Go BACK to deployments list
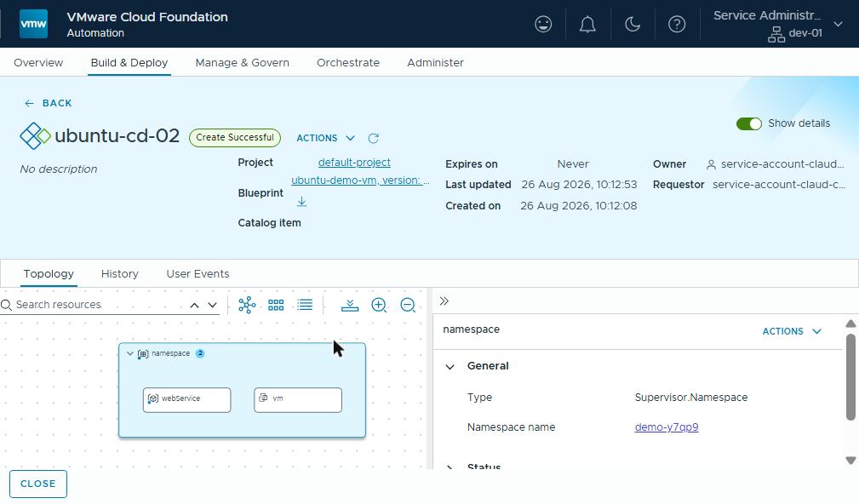The width and height of the screenshot is (859, 504). (49, 103)
